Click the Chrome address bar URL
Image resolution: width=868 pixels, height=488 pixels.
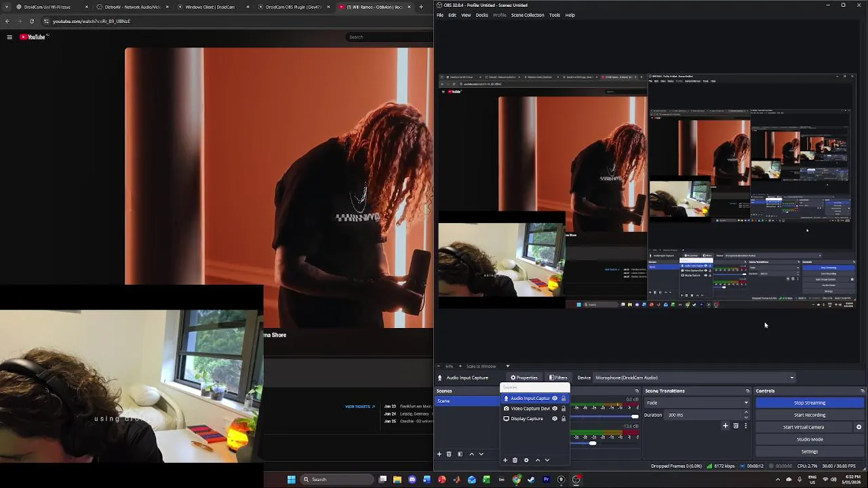(x=92, y=21)
